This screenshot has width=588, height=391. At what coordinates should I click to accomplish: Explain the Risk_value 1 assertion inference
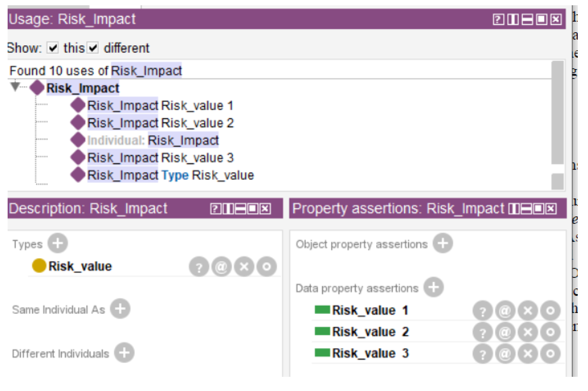coord(483,311)
